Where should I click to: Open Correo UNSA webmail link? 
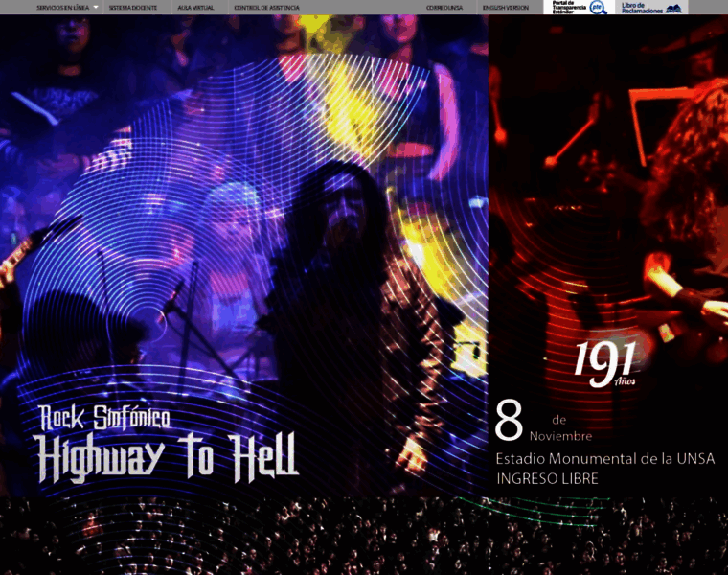(x=444, y=8)
